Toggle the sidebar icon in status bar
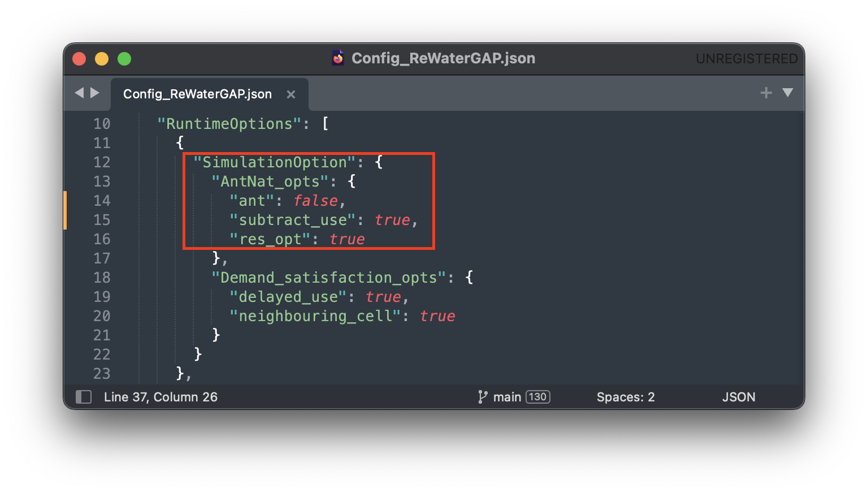 (x=84, y=397)
